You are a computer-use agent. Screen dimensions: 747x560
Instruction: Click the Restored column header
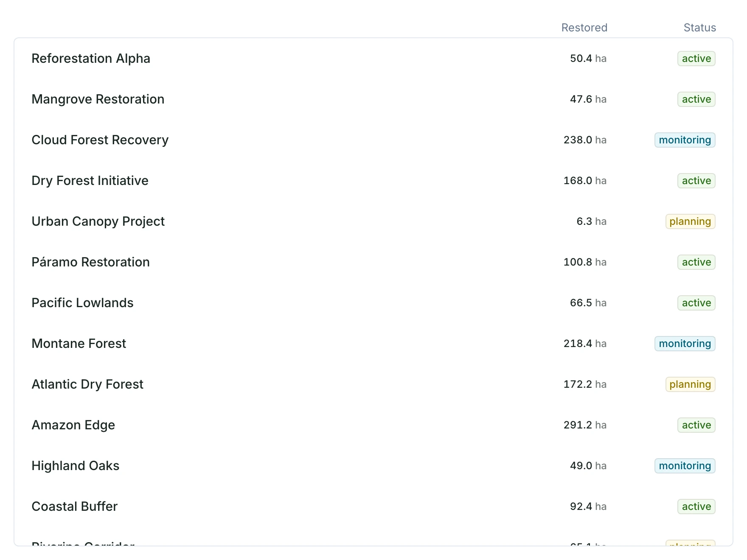tap(584, 28)
